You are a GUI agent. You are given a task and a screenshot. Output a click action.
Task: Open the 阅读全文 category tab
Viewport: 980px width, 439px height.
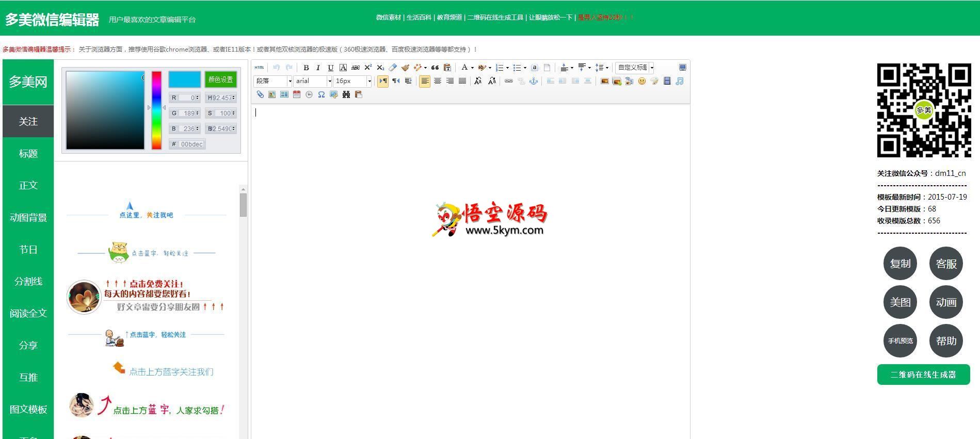click(x=28, y=313)
